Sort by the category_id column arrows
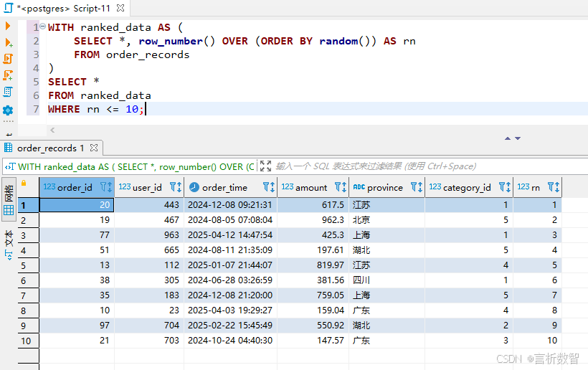The height and width of the screenshot is (370, 588). 508,186
